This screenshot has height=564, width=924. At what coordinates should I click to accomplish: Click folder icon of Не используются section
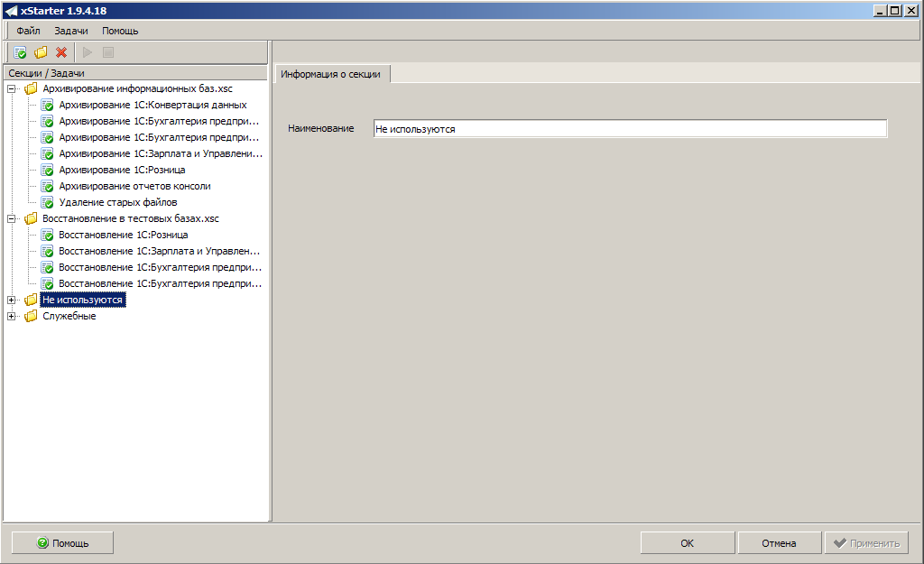[31, 300]
